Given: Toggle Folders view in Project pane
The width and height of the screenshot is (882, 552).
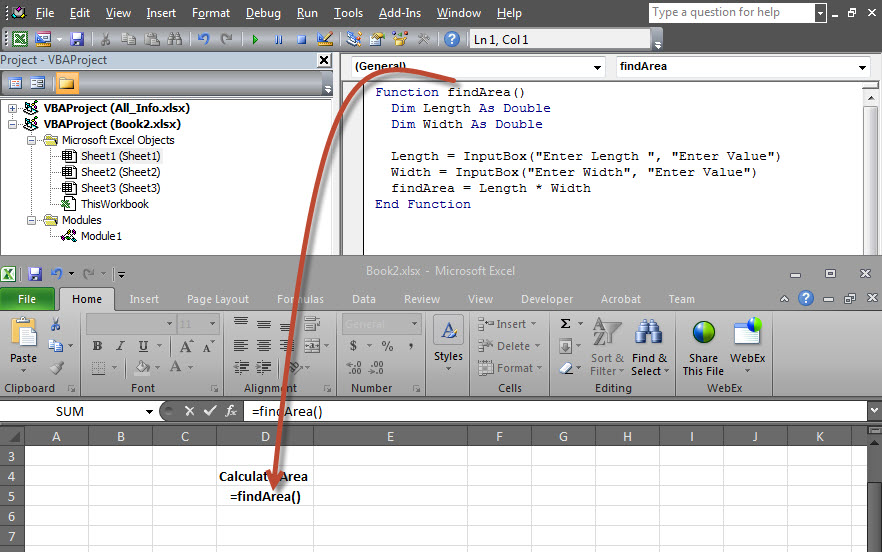Looking at the screenshot, I should coord(67,83).
